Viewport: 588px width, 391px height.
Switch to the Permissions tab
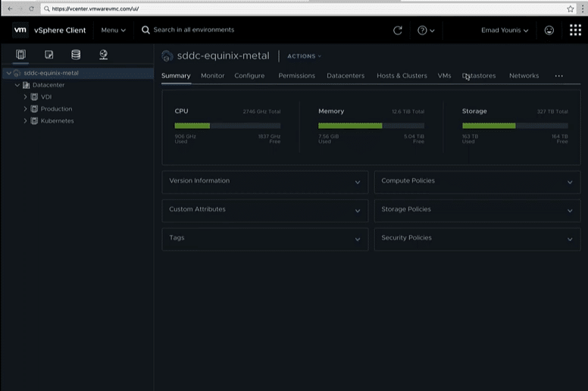(x=296, y=76)
